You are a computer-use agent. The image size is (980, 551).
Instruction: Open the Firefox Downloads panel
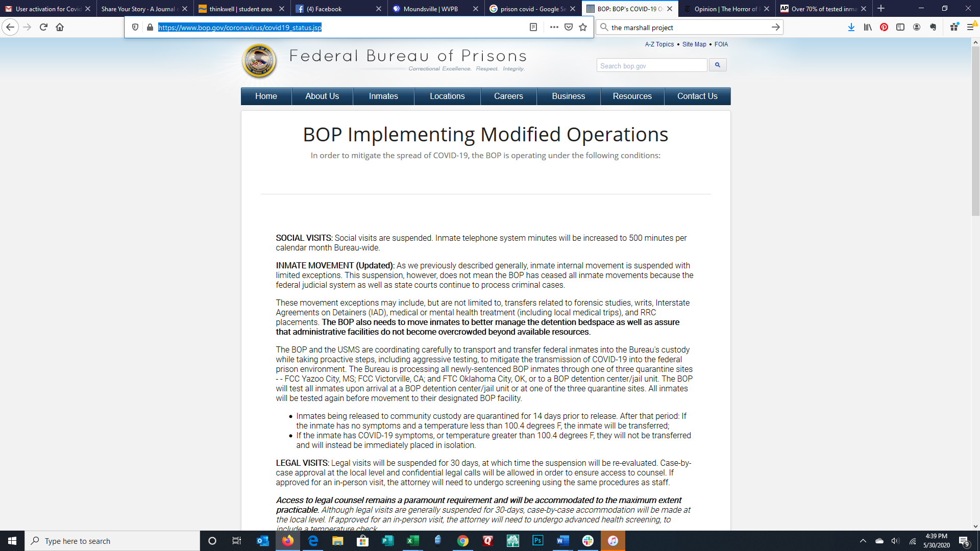851,28
